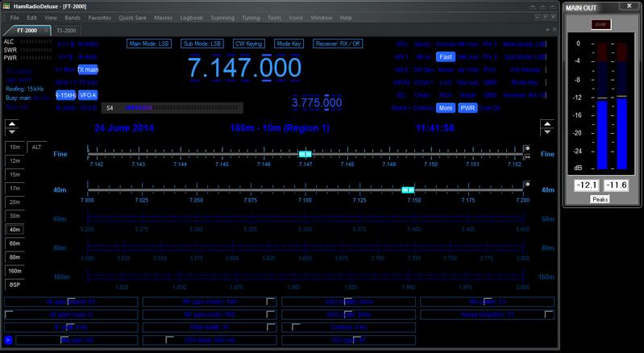Open the File menu
644x353 pixels.
tap(15, 18)
